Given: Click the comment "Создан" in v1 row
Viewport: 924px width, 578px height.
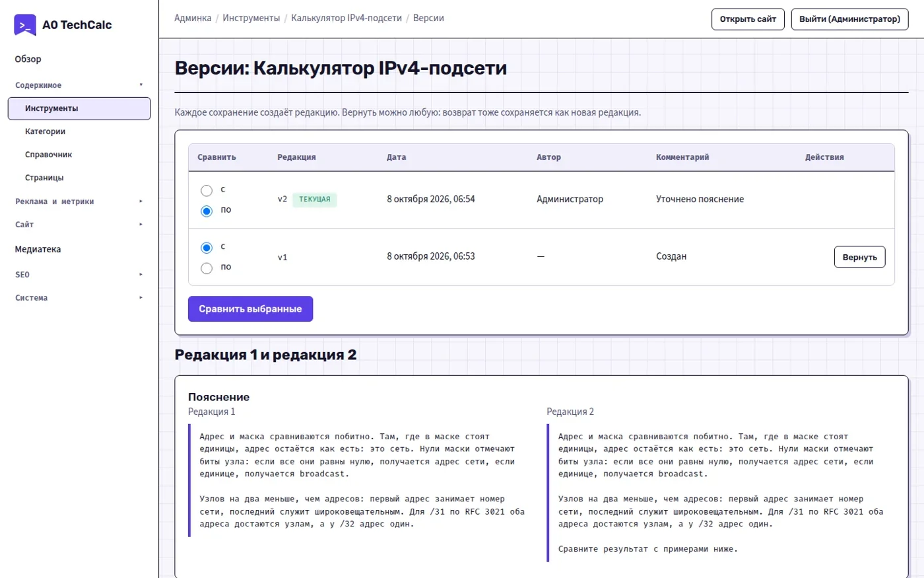Looking at the screenshot, I should click(671, 256).
